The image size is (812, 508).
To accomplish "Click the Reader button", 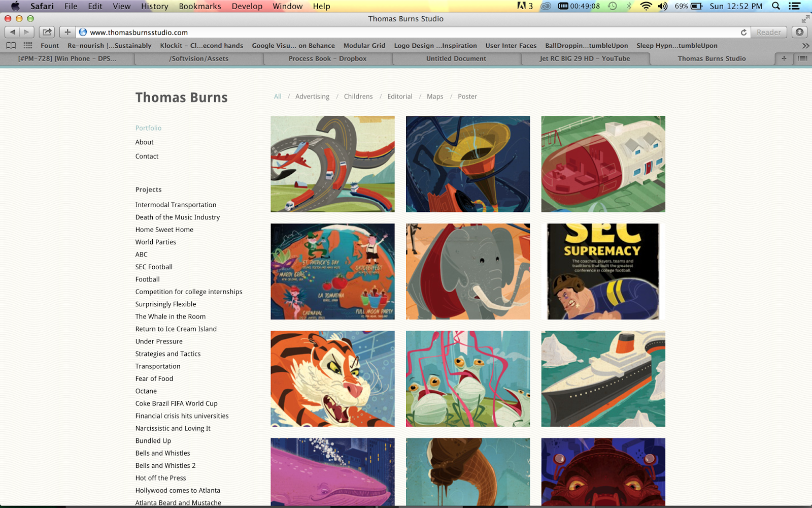I will [769, 32].
